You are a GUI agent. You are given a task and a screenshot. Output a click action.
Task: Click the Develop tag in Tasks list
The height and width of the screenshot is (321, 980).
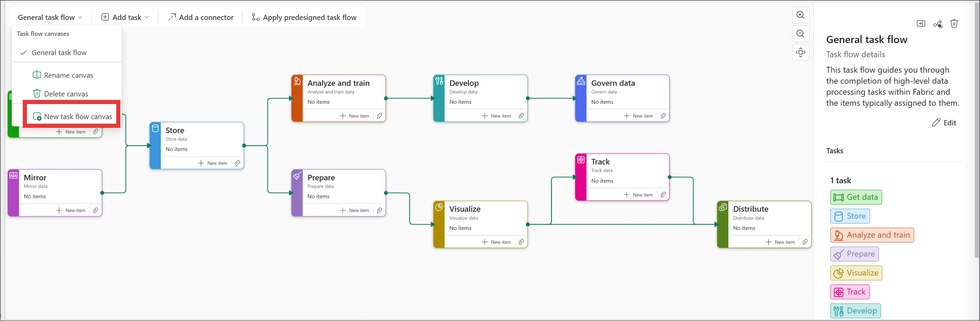click(855, 311)
